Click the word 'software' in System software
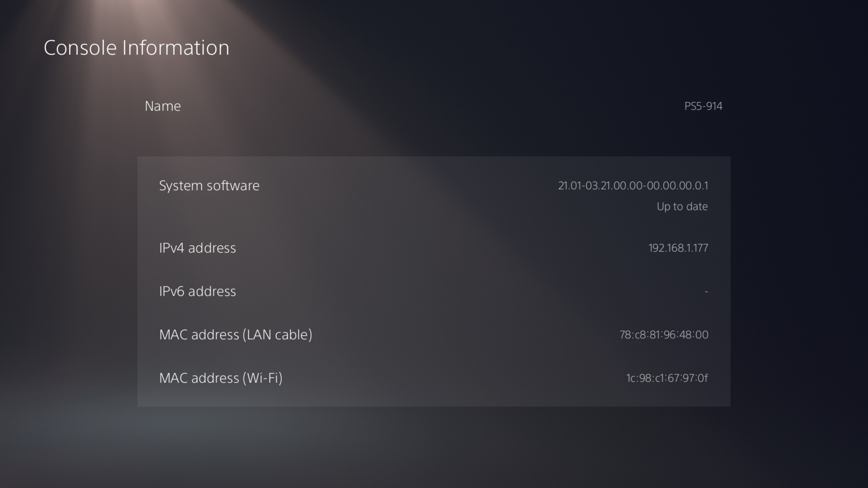 pyautogui.click(x=233, y=185)
